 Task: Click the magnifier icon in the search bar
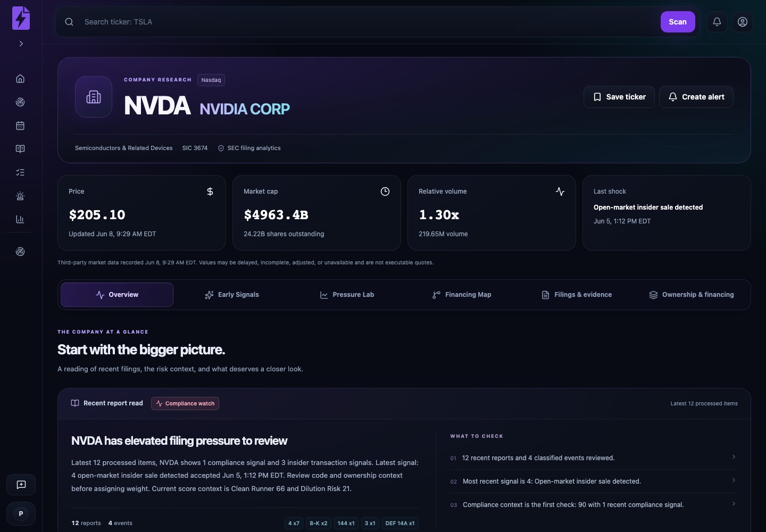[69, 22]
